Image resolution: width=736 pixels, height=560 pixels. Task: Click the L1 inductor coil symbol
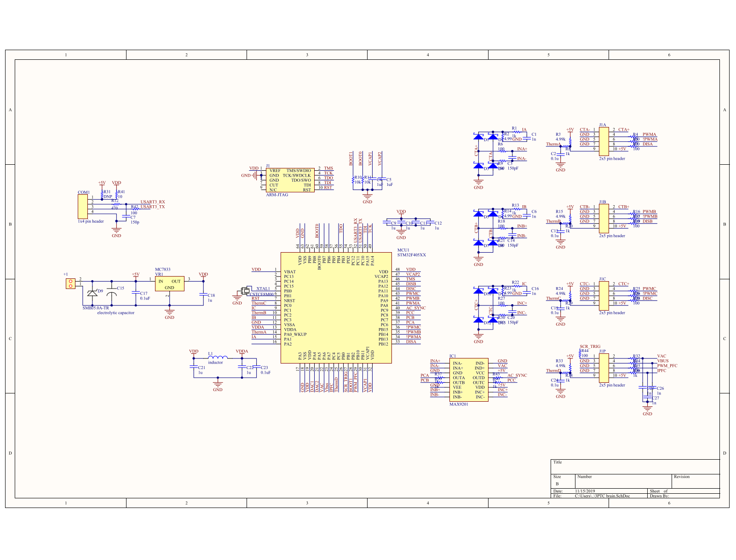[x=218, y=357]
